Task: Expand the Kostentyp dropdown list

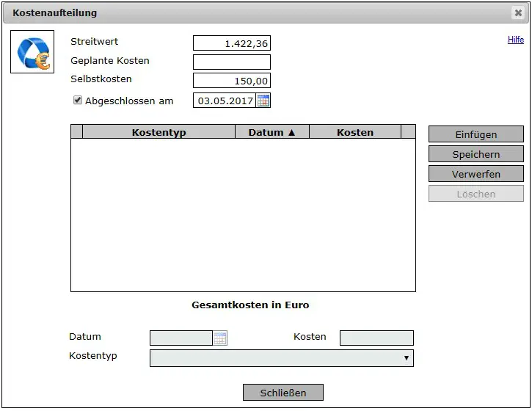Action: (x=281, y=358)
